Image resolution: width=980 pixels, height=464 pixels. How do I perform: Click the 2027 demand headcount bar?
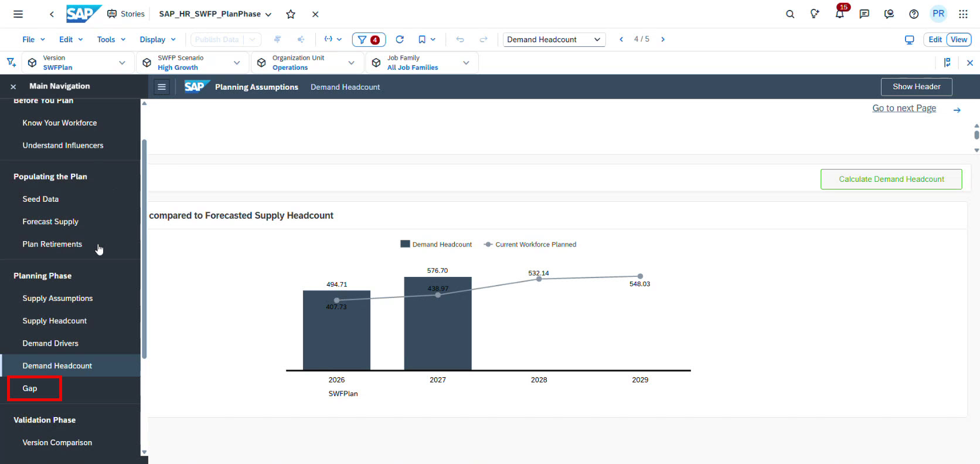438,328
